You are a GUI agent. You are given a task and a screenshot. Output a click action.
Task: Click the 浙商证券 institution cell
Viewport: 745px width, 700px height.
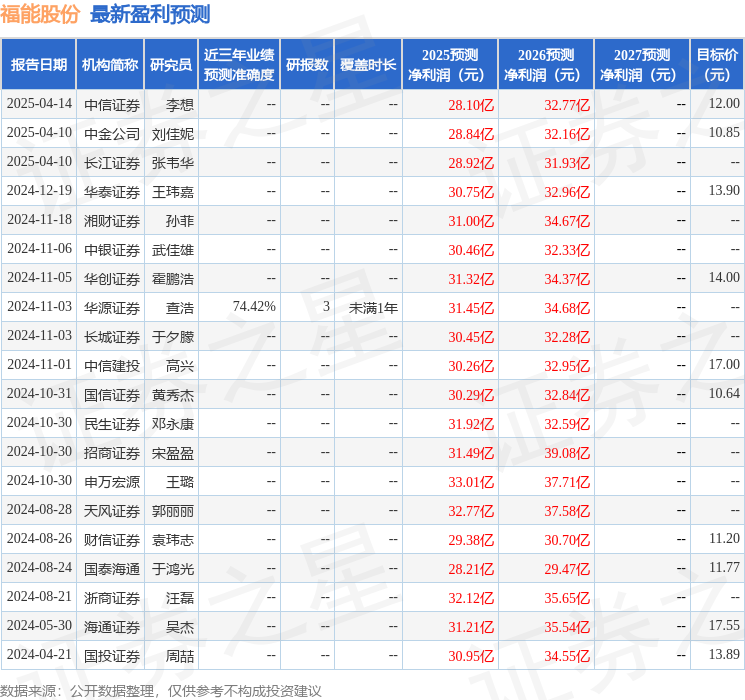pos(112,598)
